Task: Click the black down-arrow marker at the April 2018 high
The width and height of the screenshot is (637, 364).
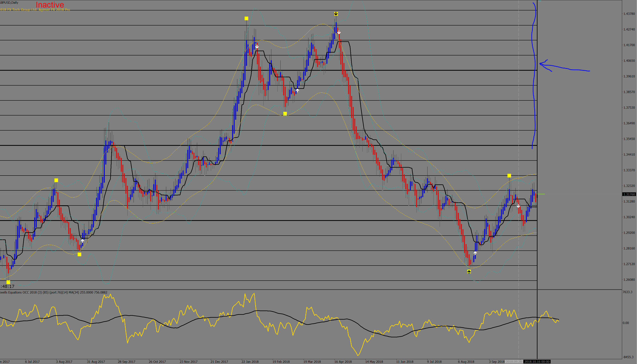Action: pos(336,14)
